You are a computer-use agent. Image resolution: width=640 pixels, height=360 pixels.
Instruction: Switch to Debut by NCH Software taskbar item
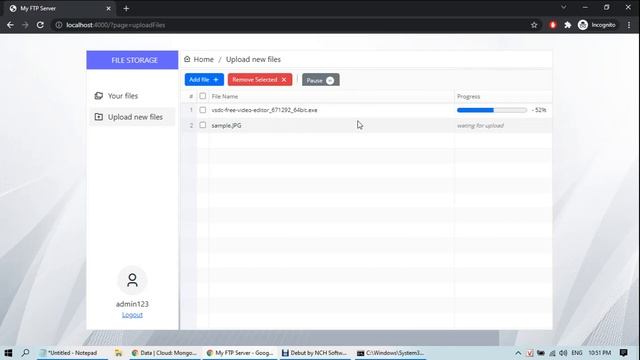tap(315, 353)
